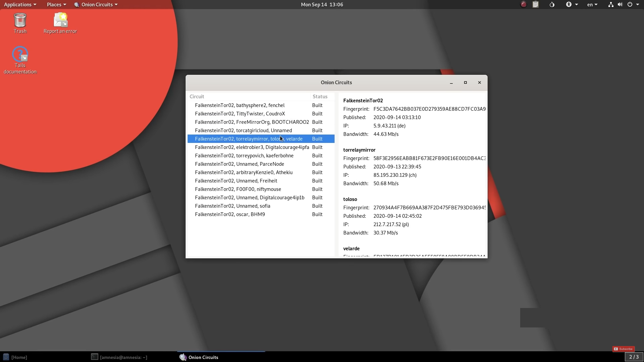Click bandwidth value 44.63 Mb/s
Screen dimensions: 644x362
pos(386,134)
